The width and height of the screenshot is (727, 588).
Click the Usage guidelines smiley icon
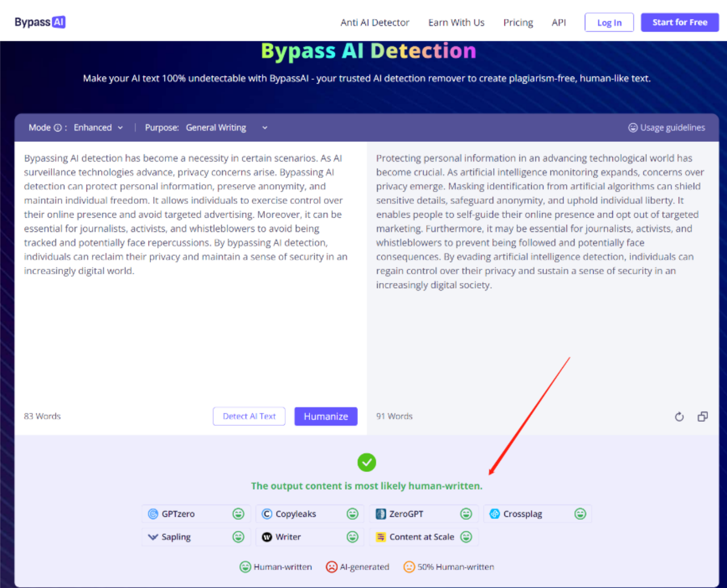pyautogui.click(x=633, y=128)
